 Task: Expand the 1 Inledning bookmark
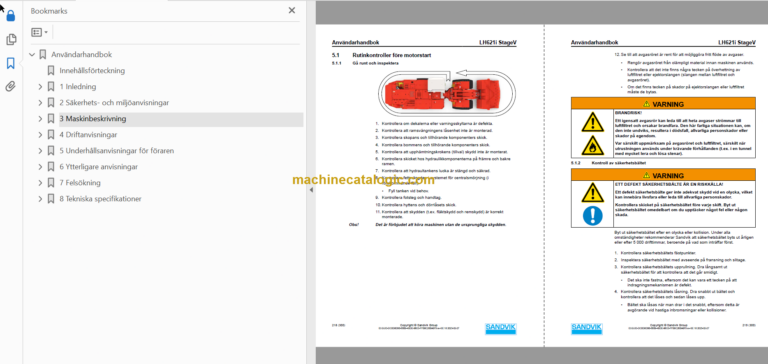pyautogui.click(x=40, y=87)
